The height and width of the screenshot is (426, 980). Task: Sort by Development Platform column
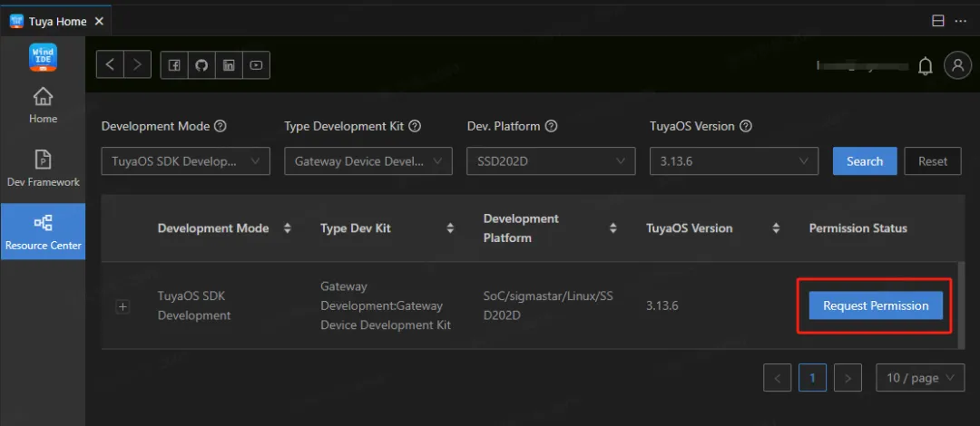tap(613, 228)
